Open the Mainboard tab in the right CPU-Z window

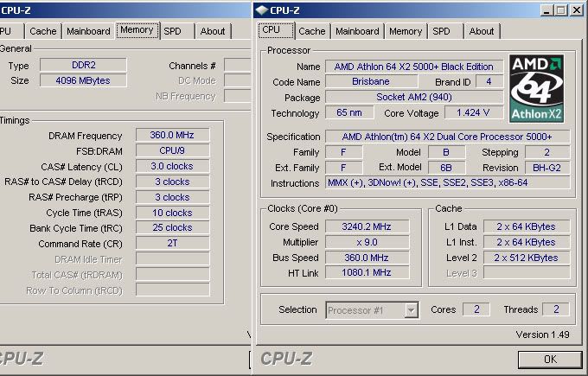pos(357,31)
